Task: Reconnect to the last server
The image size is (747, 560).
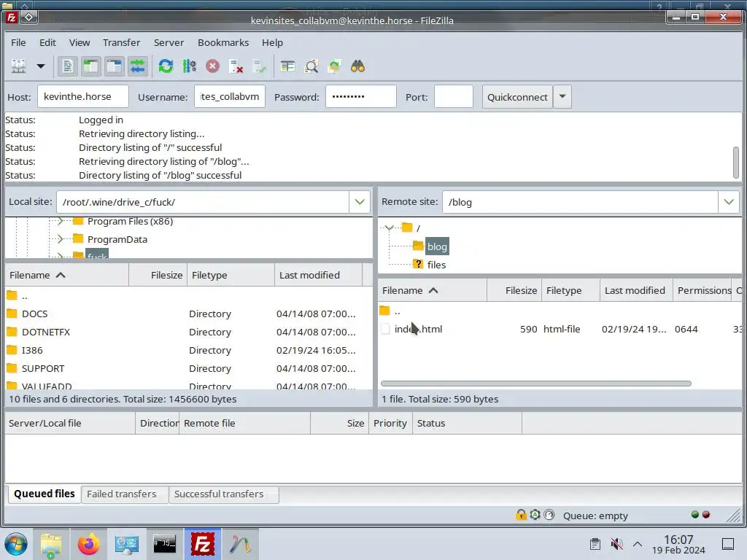Action: (x=260, y=66)
